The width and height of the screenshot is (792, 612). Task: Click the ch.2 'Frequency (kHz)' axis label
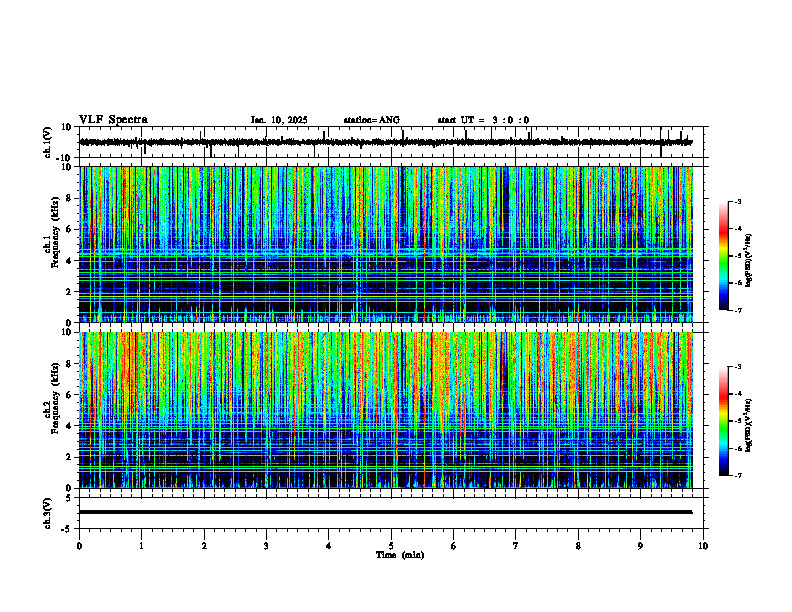pyautogui.click(x=55, y=398)
